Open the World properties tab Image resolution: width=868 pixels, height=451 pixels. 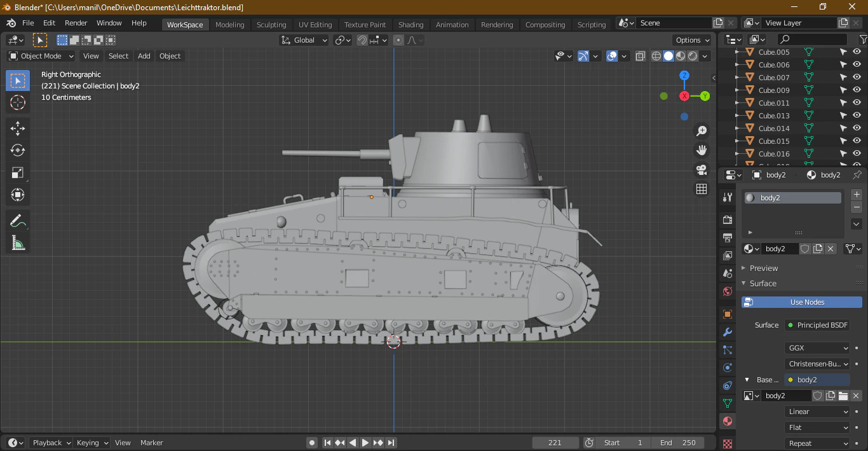click(728, 291)
